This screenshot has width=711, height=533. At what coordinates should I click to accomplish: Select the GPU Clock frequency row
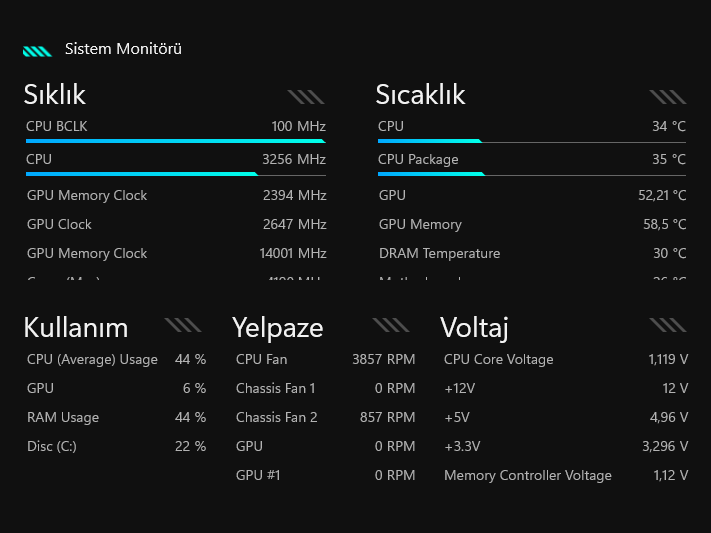pos(176,224)
